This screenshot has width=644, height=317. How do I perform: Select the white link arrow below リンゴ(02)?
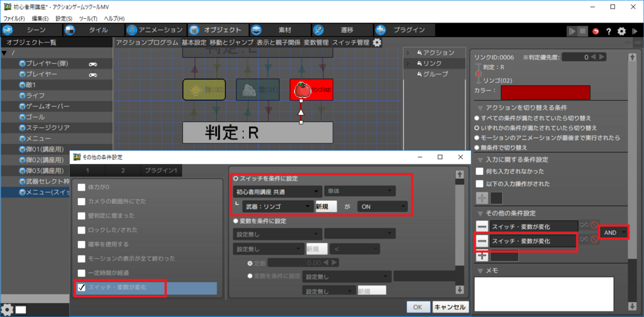pos(301,111)
